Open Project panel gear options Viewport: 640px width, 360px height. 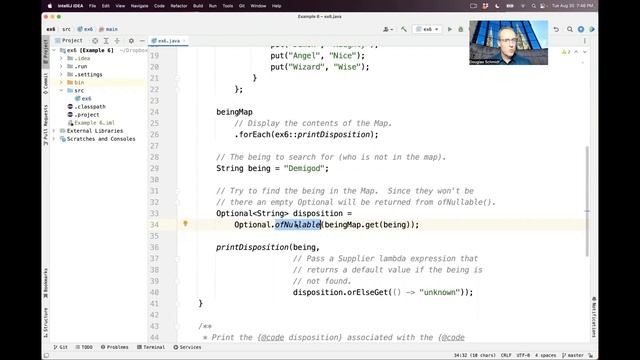[131, 41]
